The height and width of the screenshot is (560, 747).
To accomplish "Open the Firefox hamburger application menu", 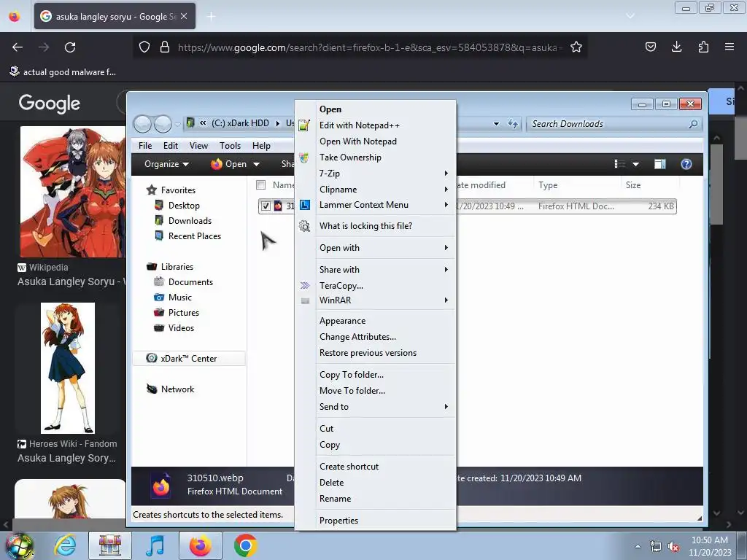I will tap(729, 47).
